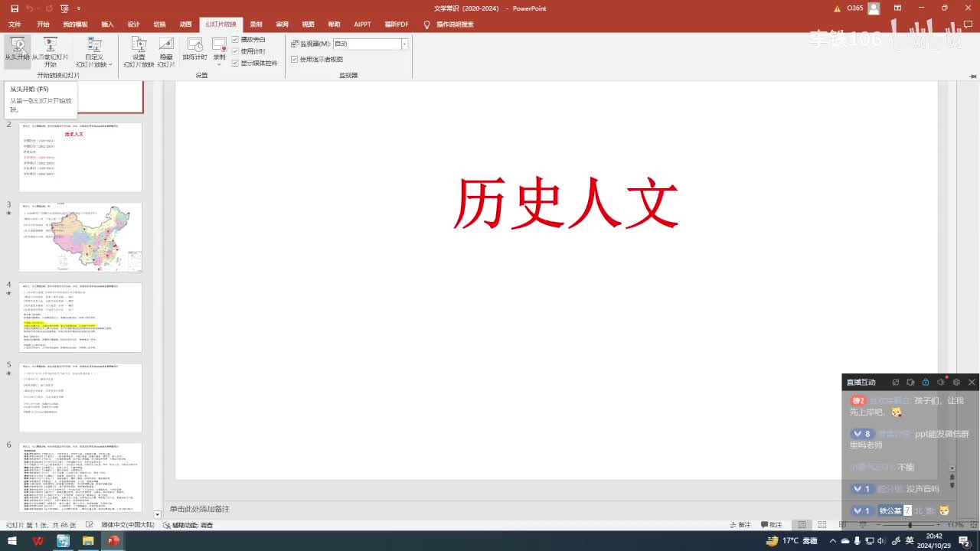Switch to Normal view in status bar

pos(802,525)
